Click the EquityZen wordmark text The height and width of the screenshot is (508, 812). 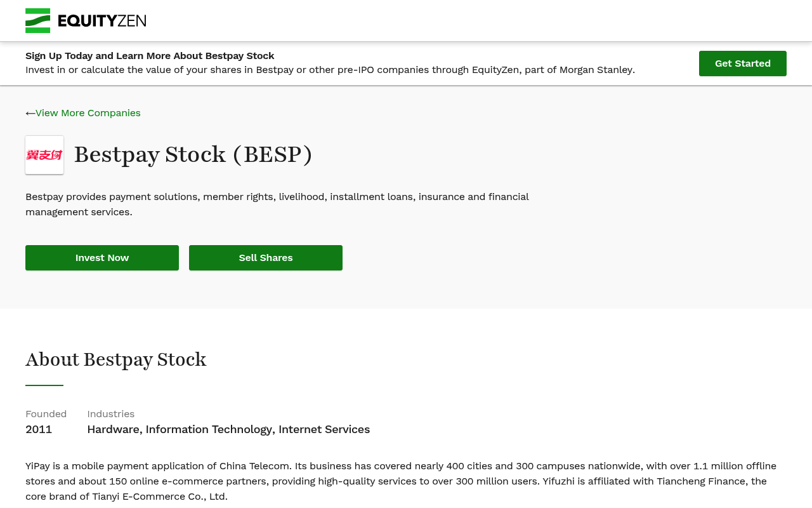102,21
